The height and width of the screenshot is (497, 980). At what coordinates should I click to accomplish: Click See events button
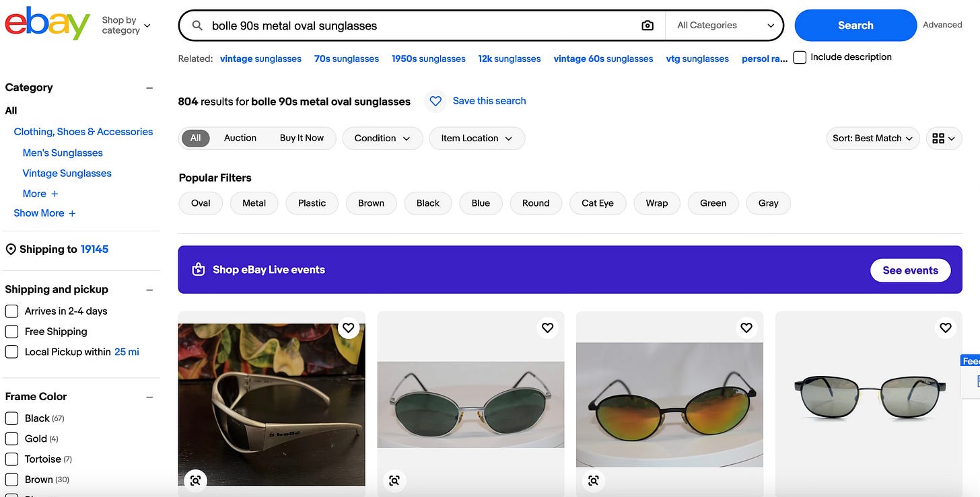910,270
